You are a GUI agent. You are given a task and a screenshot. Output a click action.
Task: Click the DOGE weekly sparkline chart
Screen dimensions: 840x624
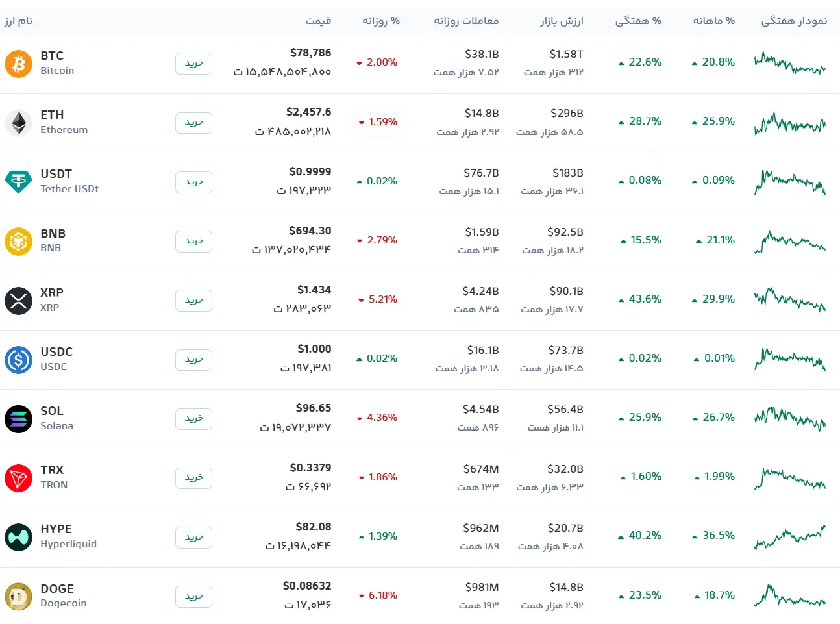coord(790,596)
